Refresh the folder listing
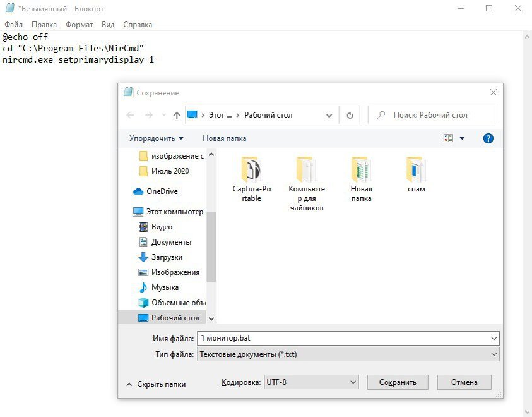This screenshot has width=532, height=417. click(350, 115)
